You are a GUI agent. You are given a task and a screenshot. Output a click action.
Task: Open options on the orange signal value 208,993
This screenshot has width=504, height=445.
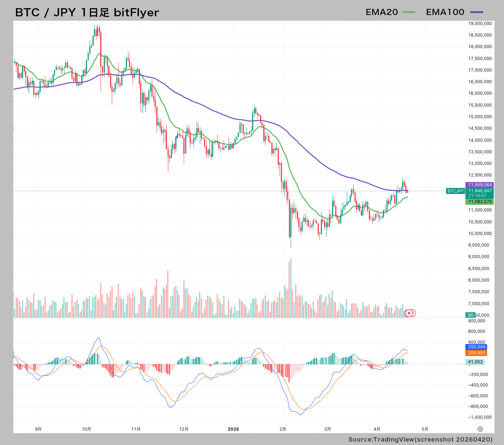pos(476,354)
